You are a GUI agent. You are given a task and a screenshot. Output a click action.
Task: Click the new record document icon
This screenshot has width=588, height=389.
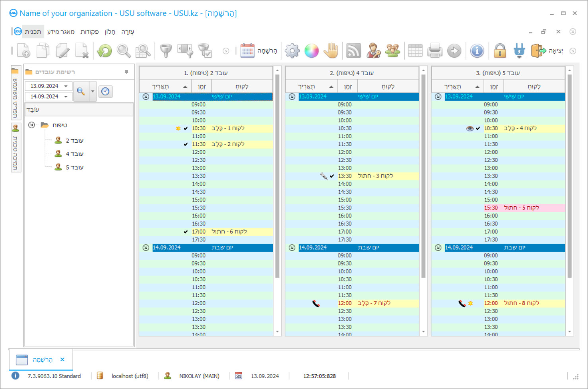(23, 51)
